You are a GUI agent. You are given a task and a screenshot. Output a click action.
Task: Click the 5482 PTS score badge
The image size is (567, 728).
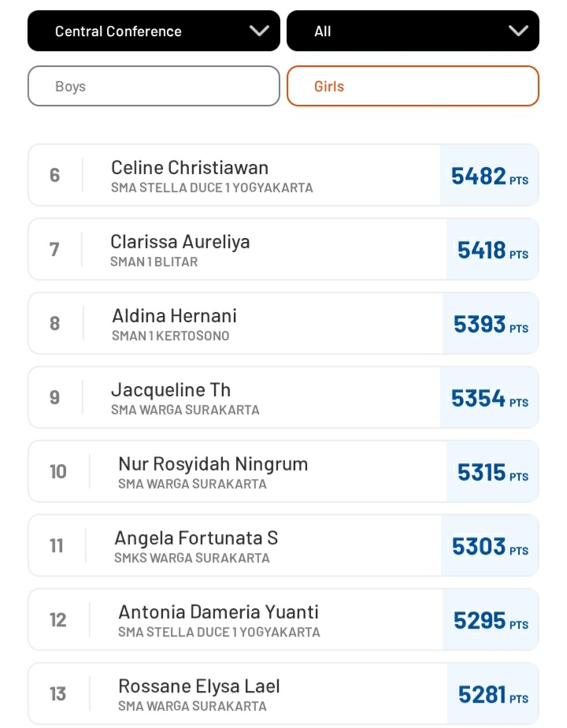pos(490,175)
